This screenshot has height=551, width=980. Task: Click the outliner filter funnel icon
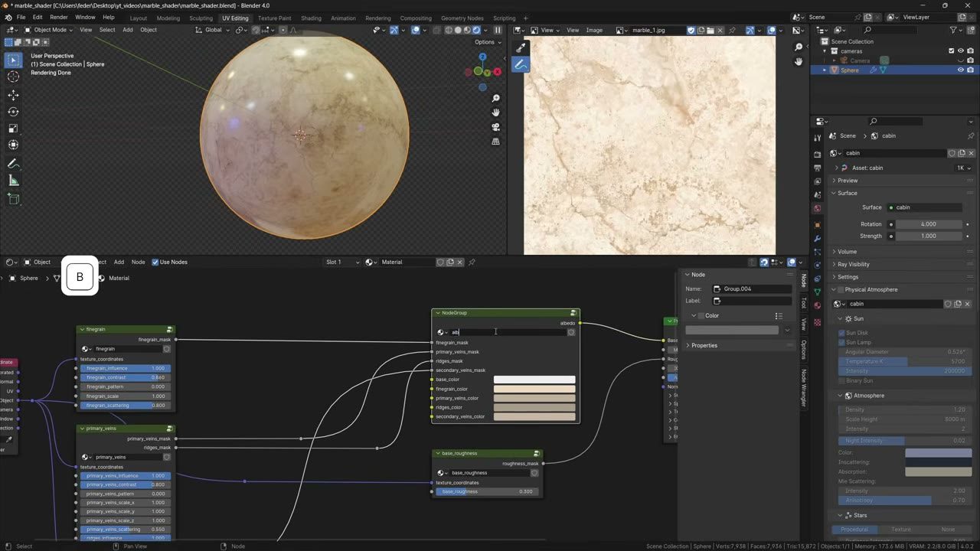tap(953, 30)
